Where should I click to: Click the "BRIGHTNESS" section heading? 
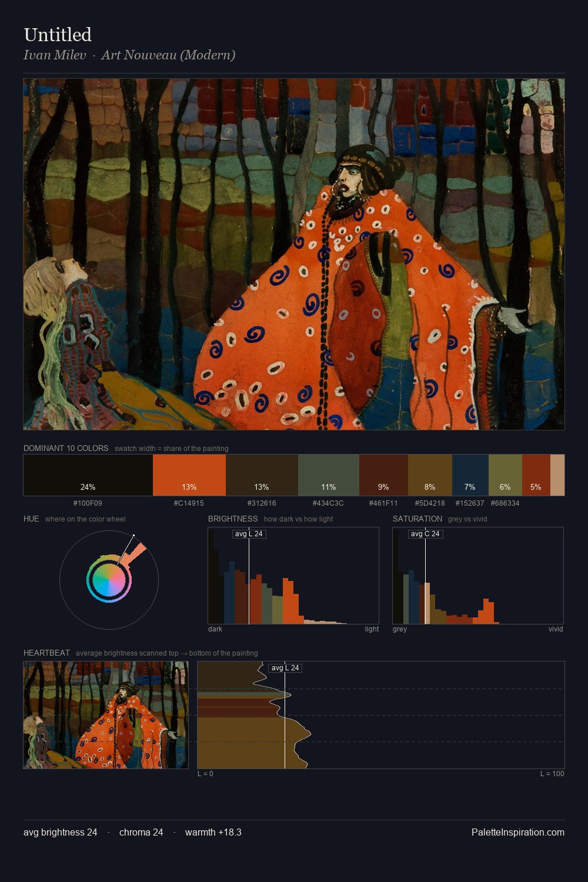click(x=233, y=519)
